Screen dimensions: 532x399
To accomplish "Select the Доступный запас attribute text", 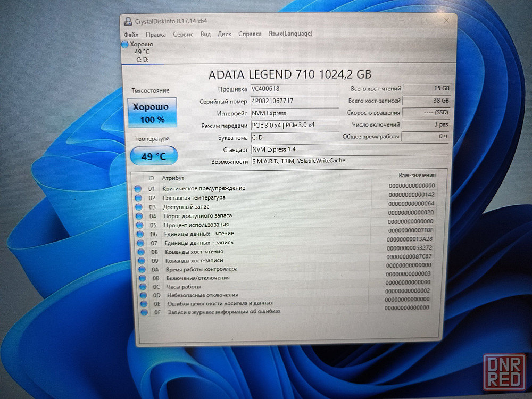I will point(186,206).
